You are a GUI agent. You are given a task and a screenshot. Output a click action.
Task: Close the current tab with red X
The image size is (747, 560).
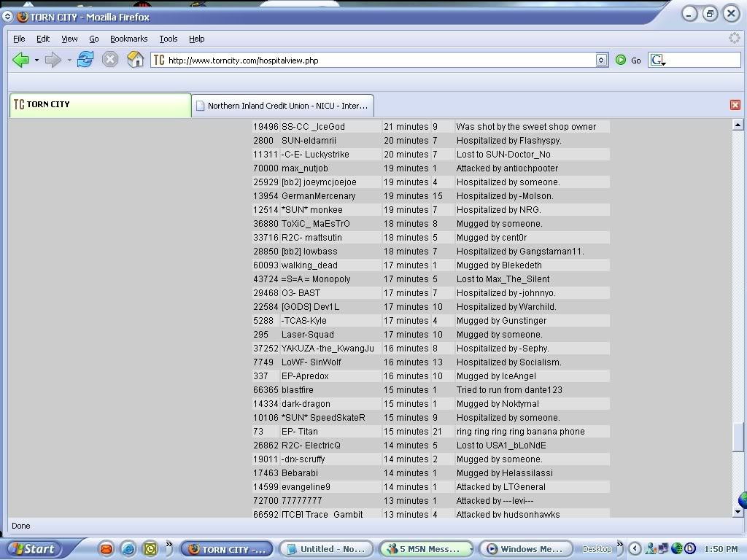click(735, 105)
